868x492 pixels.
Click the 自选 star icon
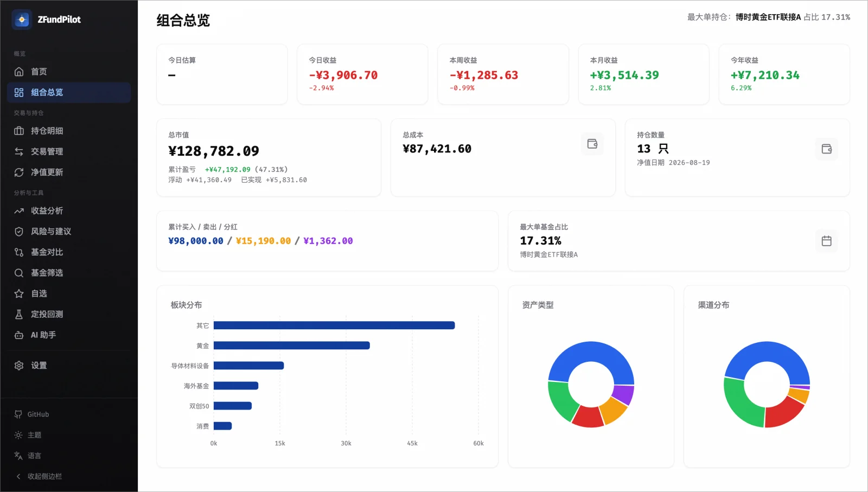[19, 293]
